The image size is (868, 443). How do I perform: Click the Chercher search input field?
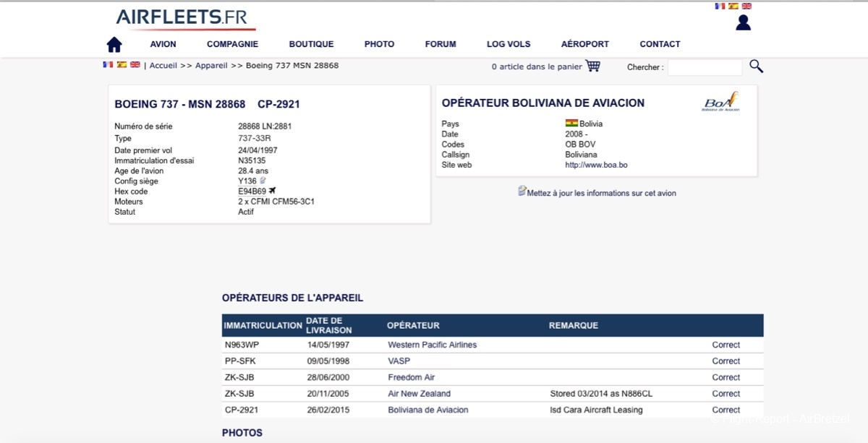click(x=705, y=67)
